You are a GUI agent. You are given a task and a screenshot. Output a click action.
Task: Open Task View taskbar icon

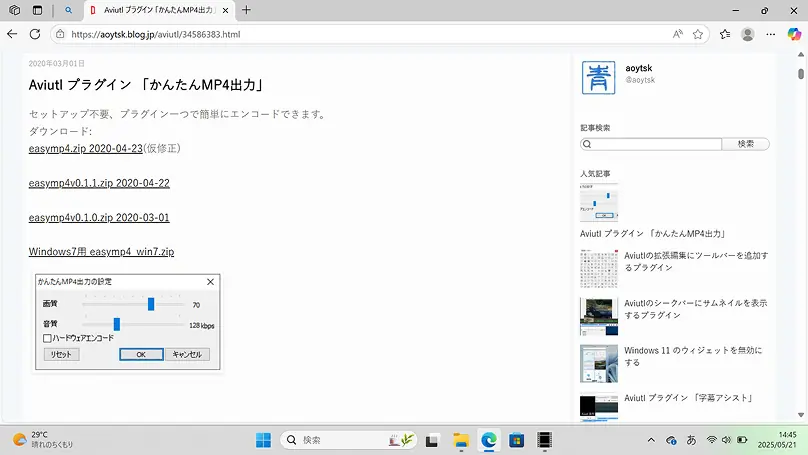point(432,441)
